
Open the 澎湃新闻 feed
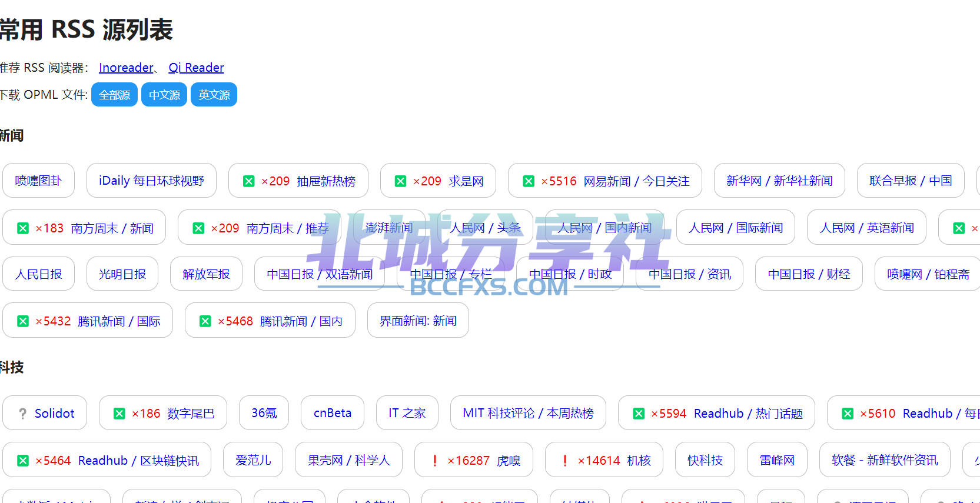[389, 228]
